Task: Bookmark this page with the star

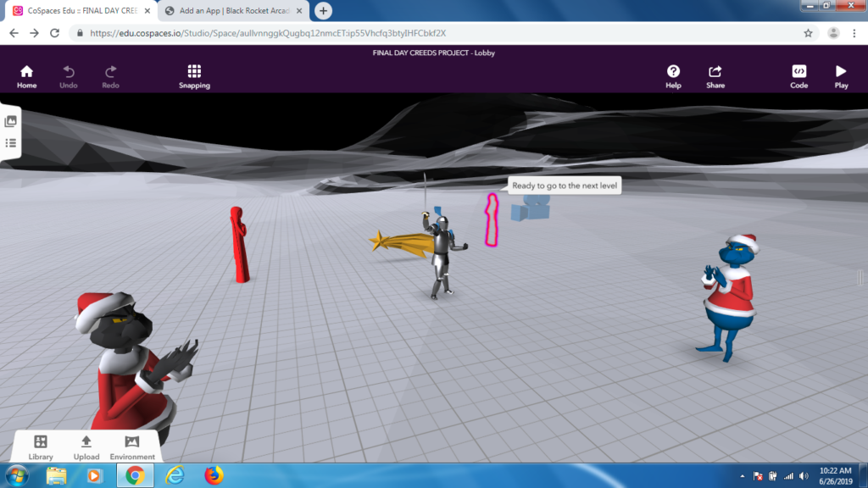Action: tap(808, 33)
